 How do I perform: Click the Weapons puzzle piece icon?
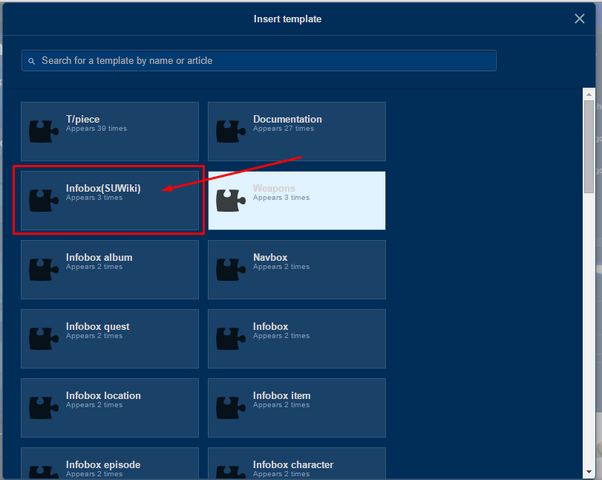tap(231, 200)
